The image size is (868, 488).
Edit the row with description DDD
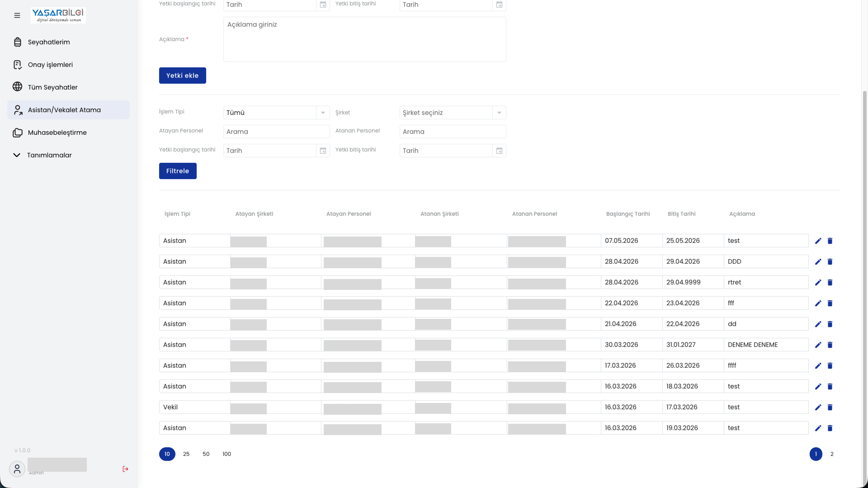[818, 262]
